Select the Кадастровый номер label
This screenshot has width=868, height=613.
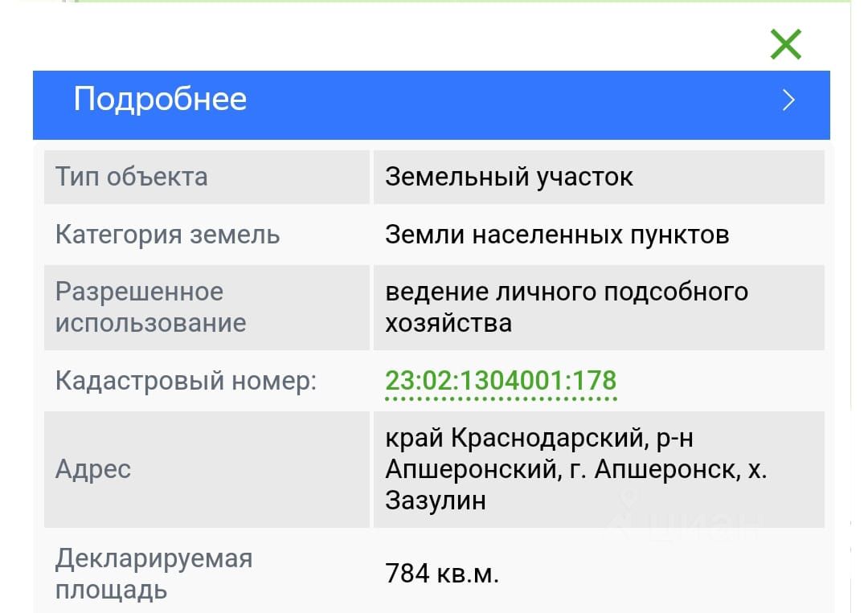[186, 381]
